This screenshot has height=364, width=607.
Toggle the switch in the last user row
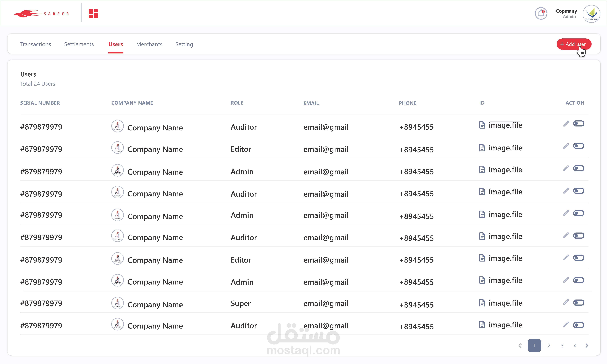(579, 325)
